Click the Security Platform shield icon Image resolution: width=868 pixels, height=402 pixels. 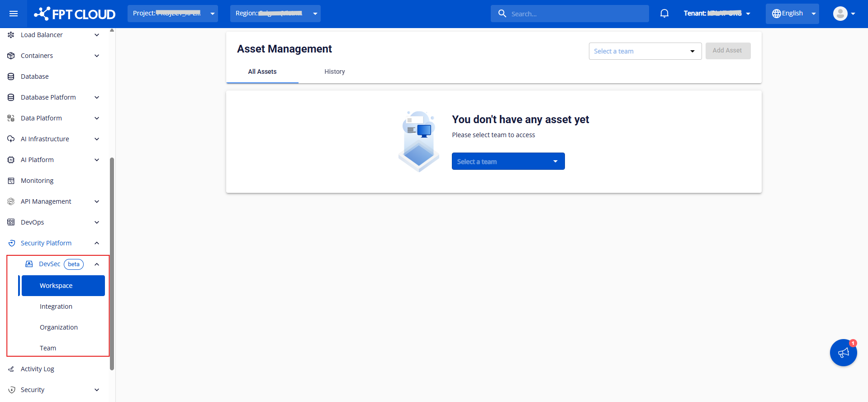pyautogui.click(x=12, y=243)
